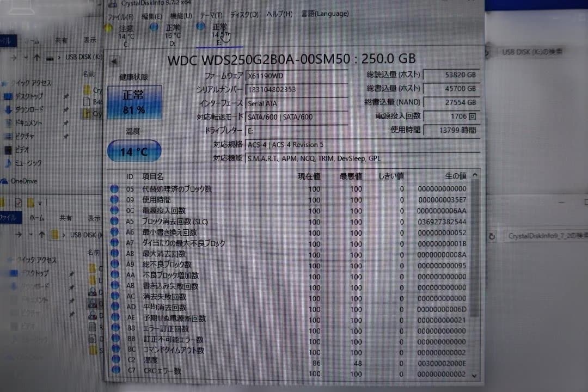Click the 正常 81 % health status button
This screenshot has width=588, height=392.
(134, 102)
